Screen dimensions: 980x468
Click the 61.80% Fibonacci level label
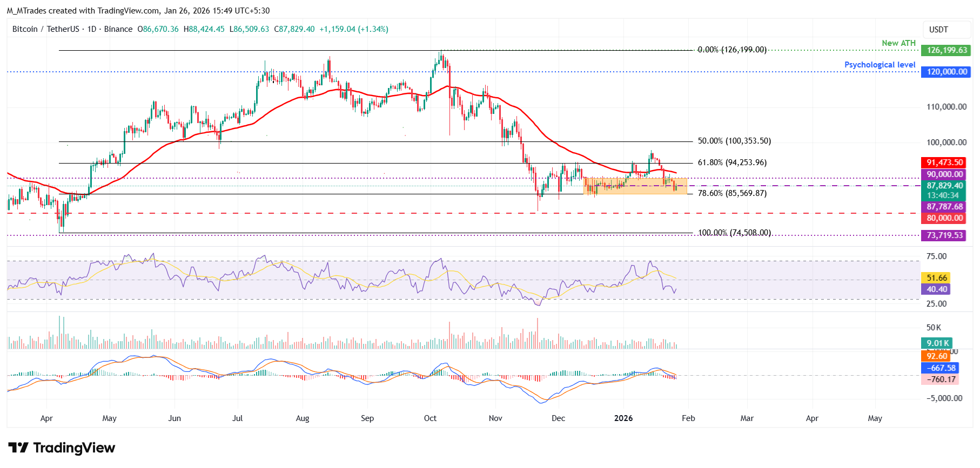click(x=732, y=162)
